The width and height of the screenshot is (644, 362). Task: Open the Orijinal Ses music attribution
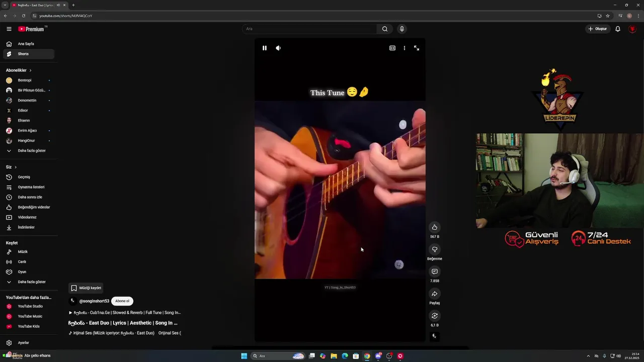point(125,333)
